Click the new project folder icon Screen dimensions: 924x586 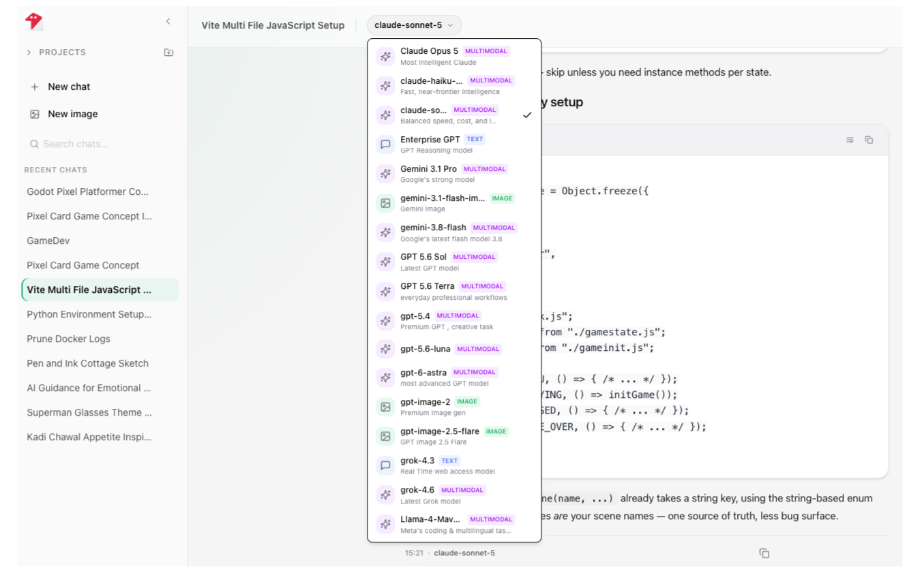(x=168, y=52)
